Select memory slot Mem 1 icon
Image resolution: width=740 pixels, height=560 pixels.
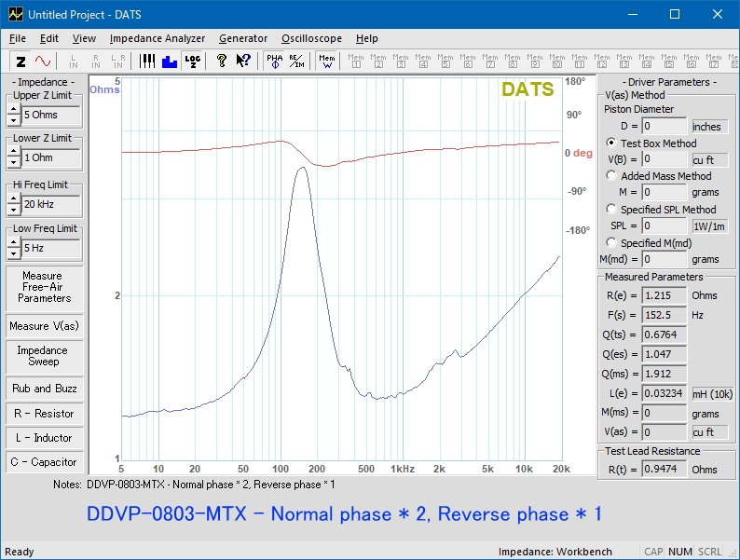pos(356,61)
